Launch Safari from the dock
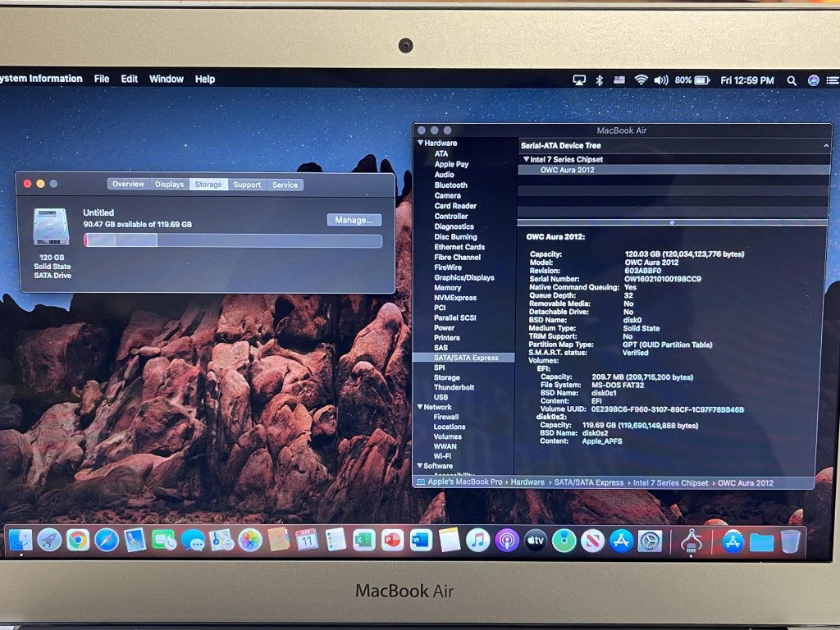The height and width of the screenshot is (630, 840). tap(107, 540)
